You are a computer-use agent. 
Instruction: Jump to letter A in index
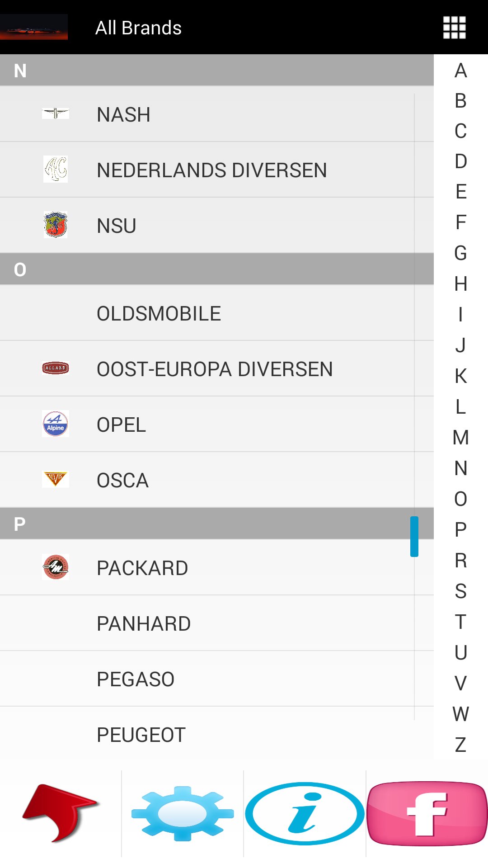tap(460, 71)
